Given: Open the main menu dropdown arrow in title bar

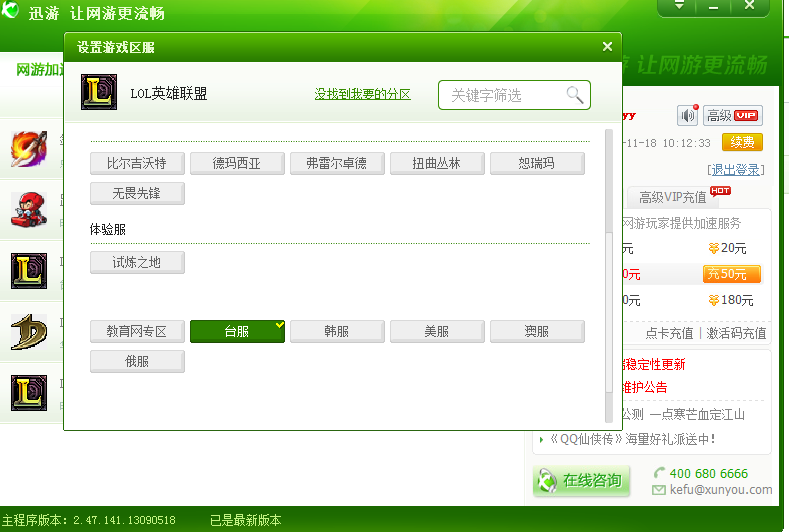Looking at the screenshot, I should coord(679,6).
